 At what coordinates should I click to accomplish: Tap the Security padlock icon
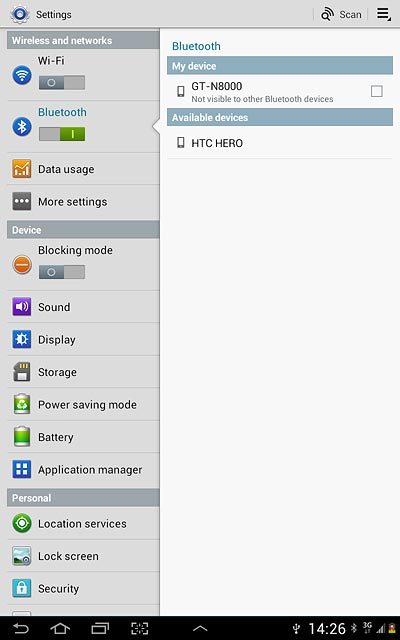[x=22, y=588]
